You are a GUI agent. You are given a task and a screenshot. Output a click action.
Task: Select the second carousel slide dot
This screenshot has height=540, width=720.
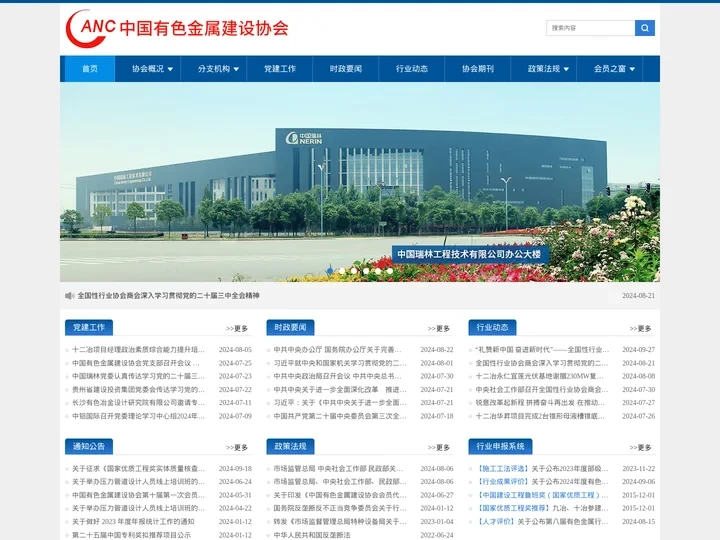[x=342, y=271]
